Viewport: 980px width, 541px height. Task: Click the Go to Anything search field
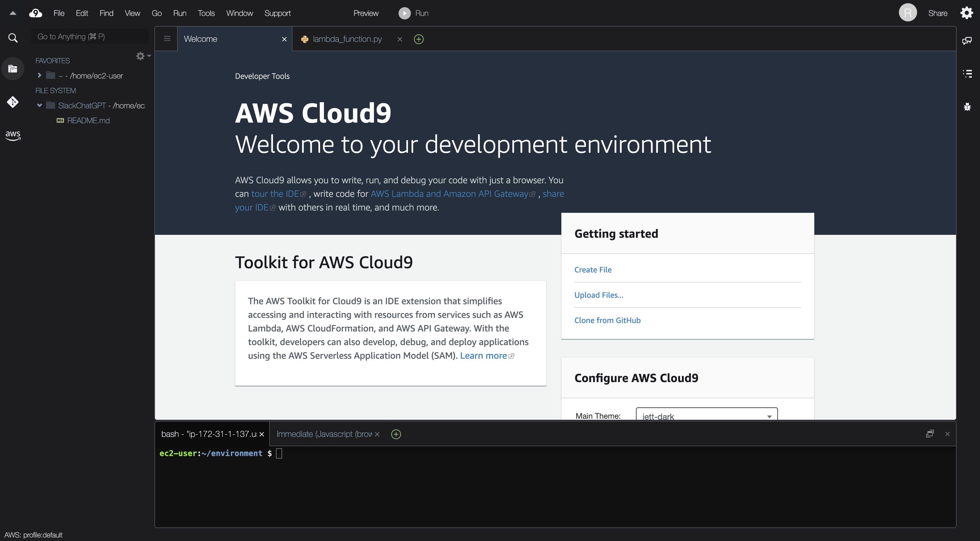90,37
